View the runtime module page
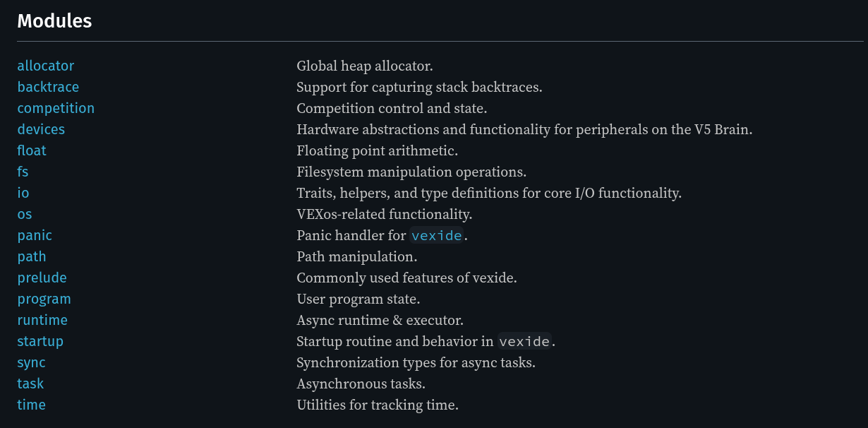The width and height of the screenshot is (868, 428). 43,320
